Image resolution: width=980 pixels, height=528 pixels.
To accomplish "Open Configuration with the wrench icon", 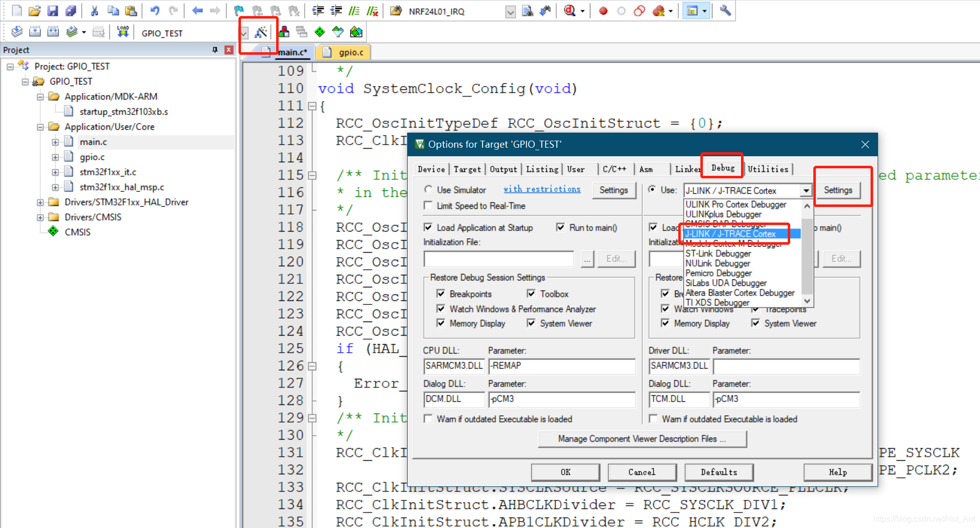I will [725, 11].
